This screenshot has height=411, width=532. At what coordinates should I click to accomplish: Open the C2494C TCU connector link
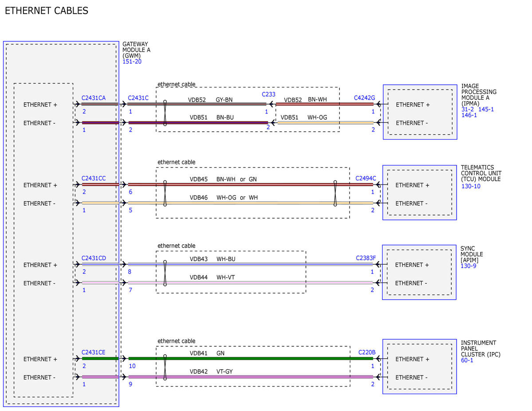(365, 178)
